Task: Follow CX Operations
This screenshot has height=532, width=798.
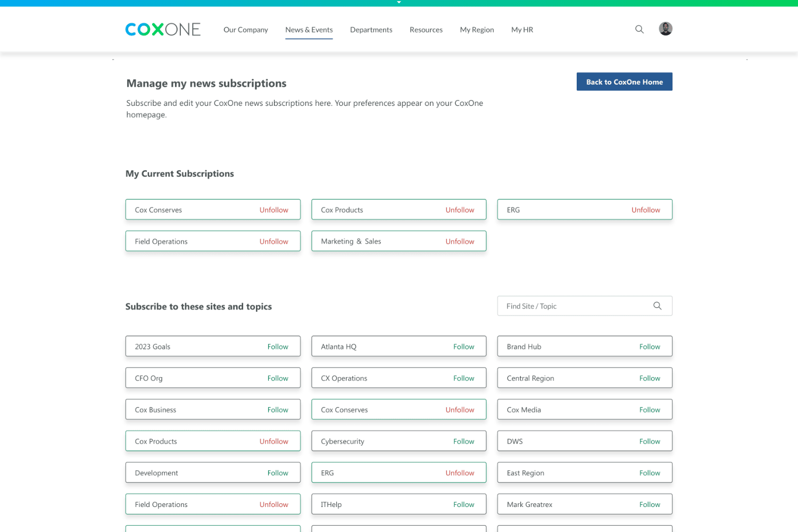Action: [464, 378]
